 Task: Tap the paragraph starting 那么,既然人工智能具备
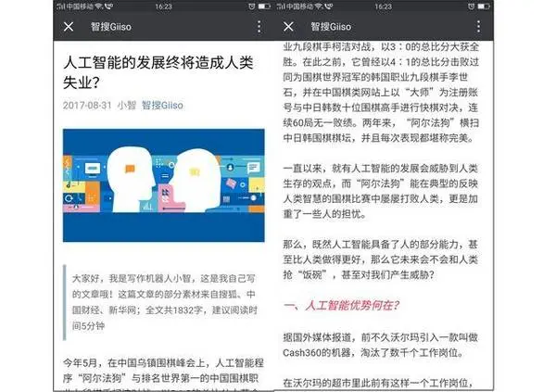(381, 259)
